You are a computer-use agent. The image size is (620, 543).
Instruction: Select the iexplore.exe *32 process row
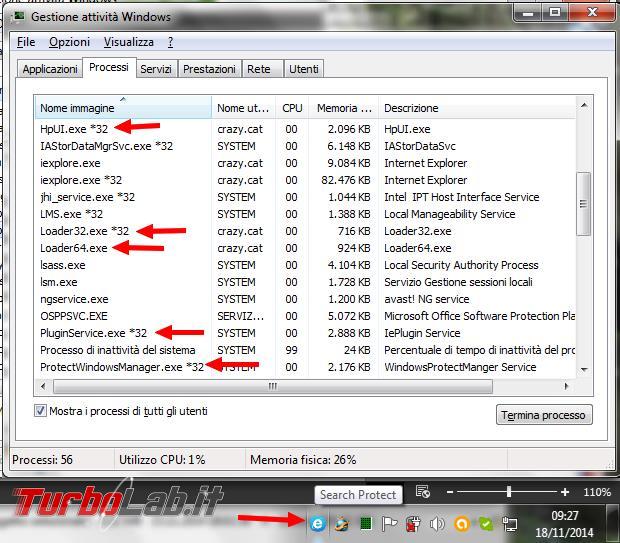(x=305, y=180)
